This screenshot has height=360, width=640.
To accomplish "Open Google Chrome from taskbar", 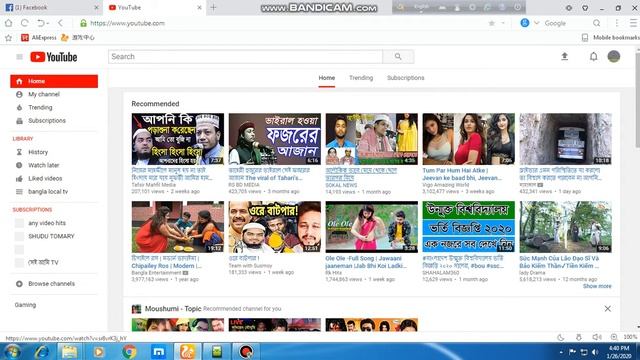I will click(129, 351).
